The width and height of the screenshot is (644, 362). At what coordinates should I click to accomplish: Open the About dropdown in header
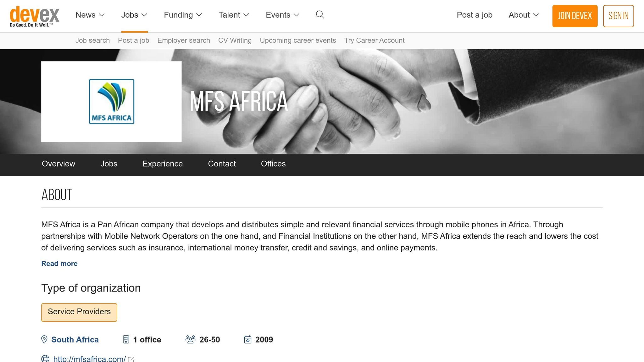tap(524, 15)
